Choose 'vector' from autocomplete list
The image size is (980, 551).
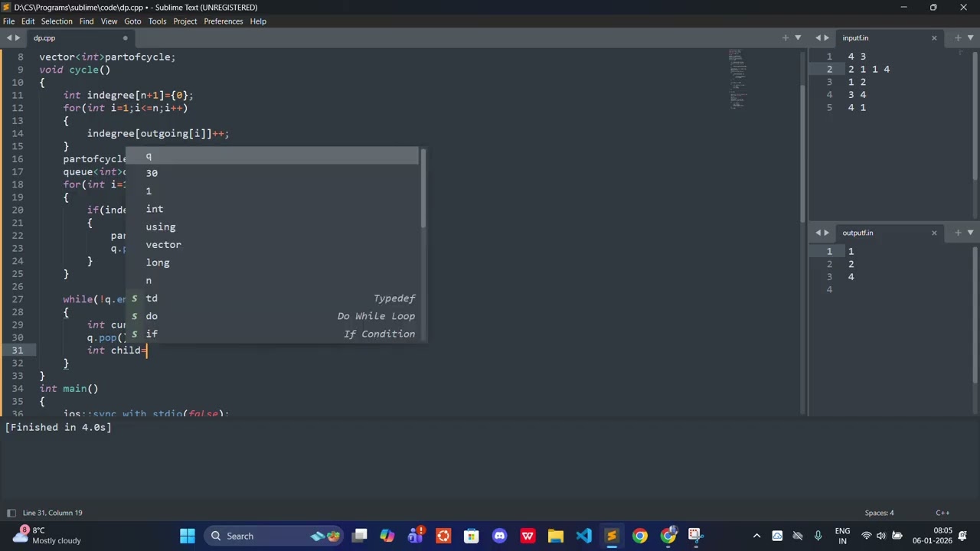pyautogui.click(x=273, y=245)
